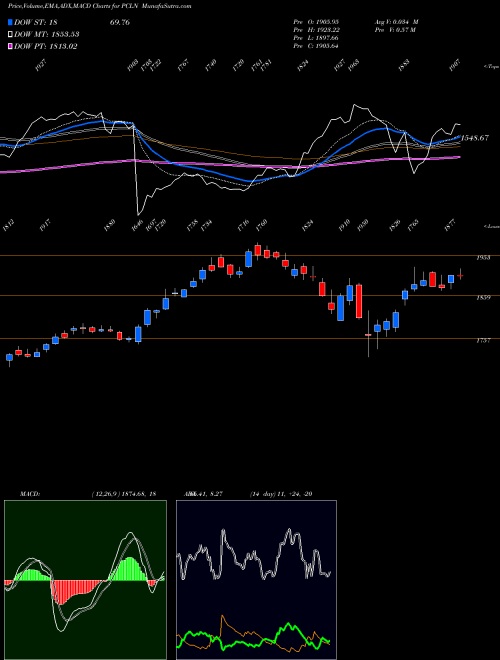Click the 1963 top label above the EMA peak
The height and width of the screenshot is (660, 500).
pos(354,65)
